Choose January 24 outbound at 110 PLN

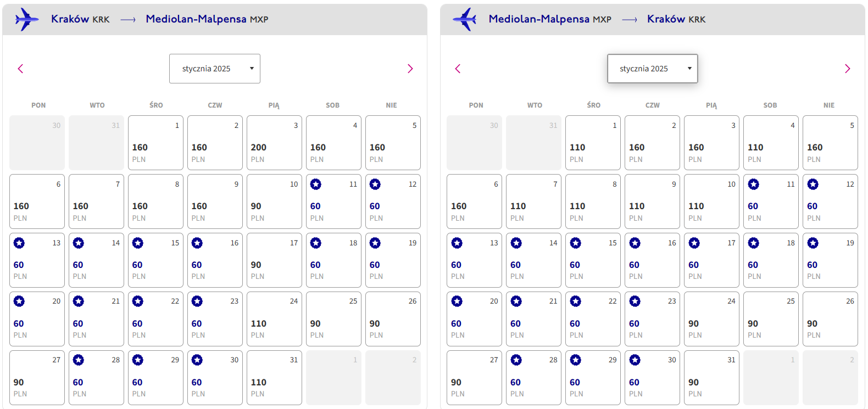274,319
